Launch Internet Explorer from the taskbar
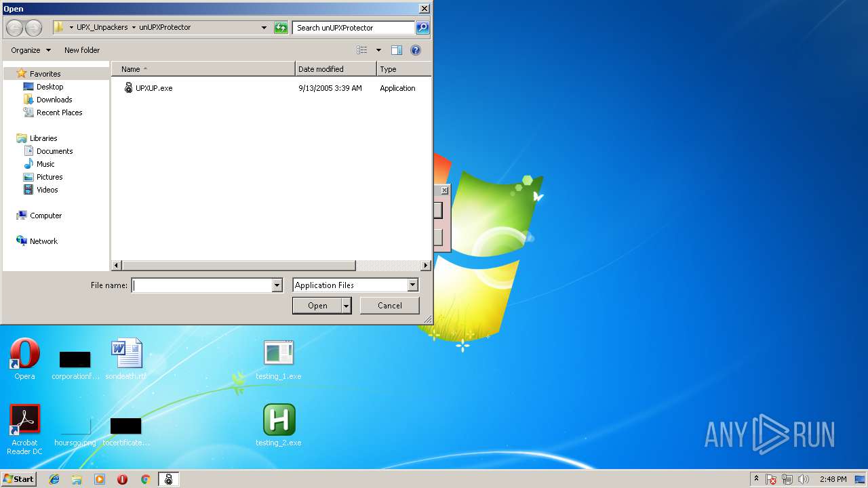Viewport: 868px width, 488px height. point(54,479)
